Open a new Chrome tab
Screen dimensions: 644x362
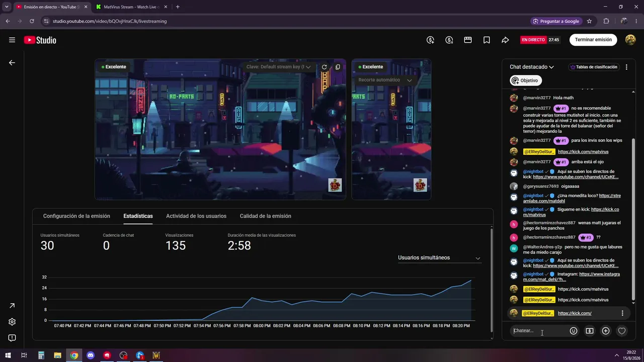click(x=178, y=7)
